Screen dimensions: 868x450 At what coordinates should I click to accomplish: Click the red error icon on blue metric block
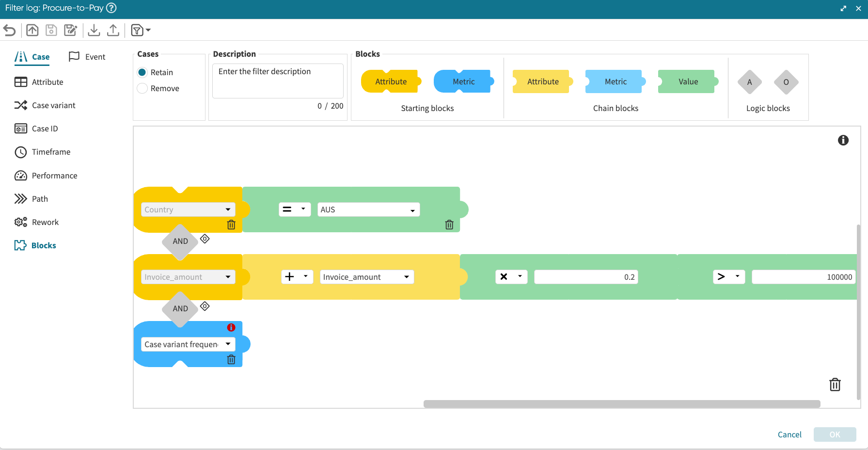pyautogui.click(x=231, y=328)
